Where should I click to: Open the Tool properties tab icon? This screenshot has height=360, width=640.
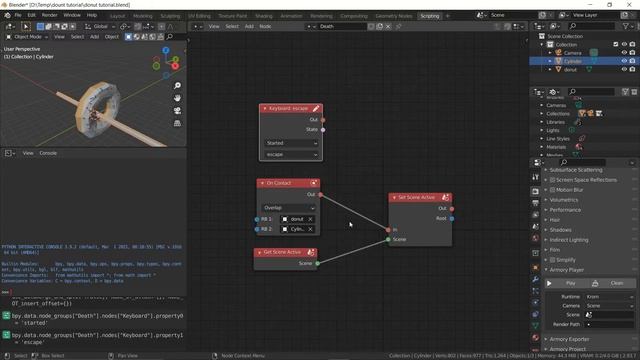coord(536,177)
